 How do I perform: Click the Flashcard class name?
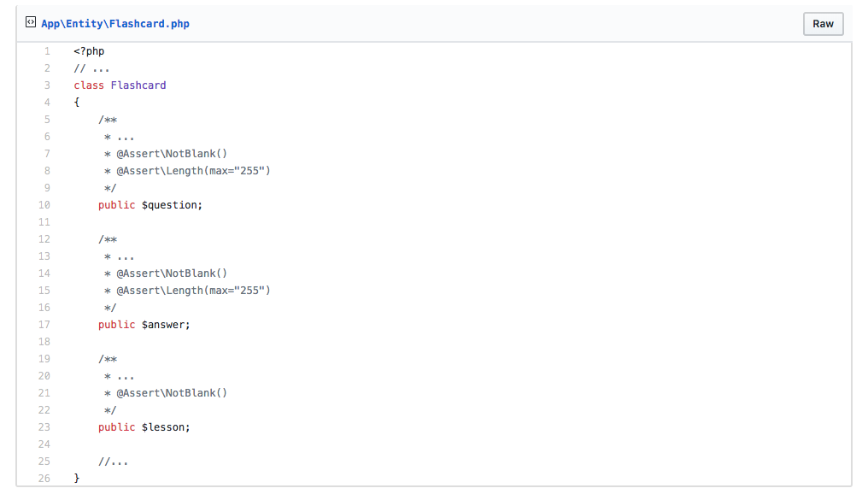138,85
